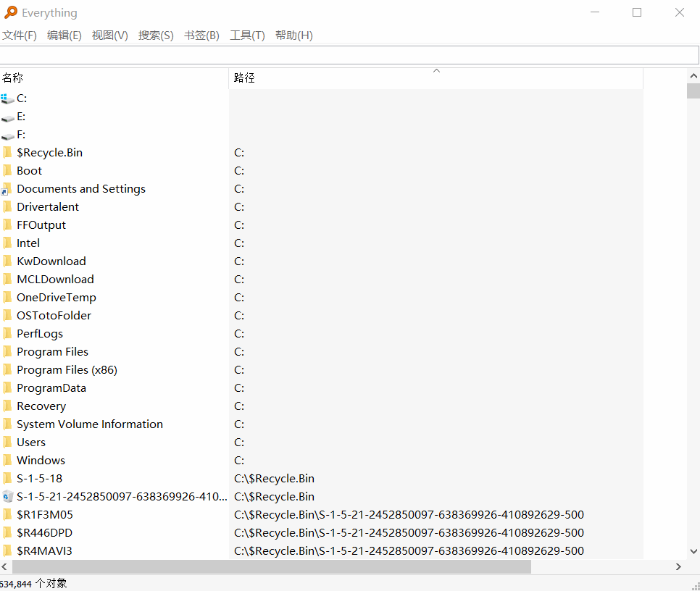Select the Windows folder name
Viewport: 700px width, 591px height.
tap(41, 461)
